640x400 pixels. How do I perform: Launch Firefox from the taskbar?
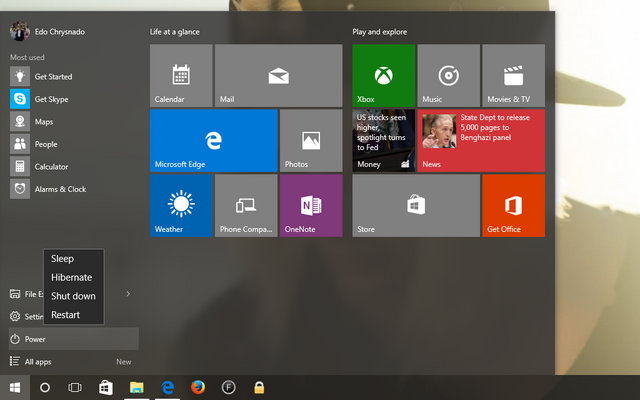pyautogui.click(x=198, y=387)
